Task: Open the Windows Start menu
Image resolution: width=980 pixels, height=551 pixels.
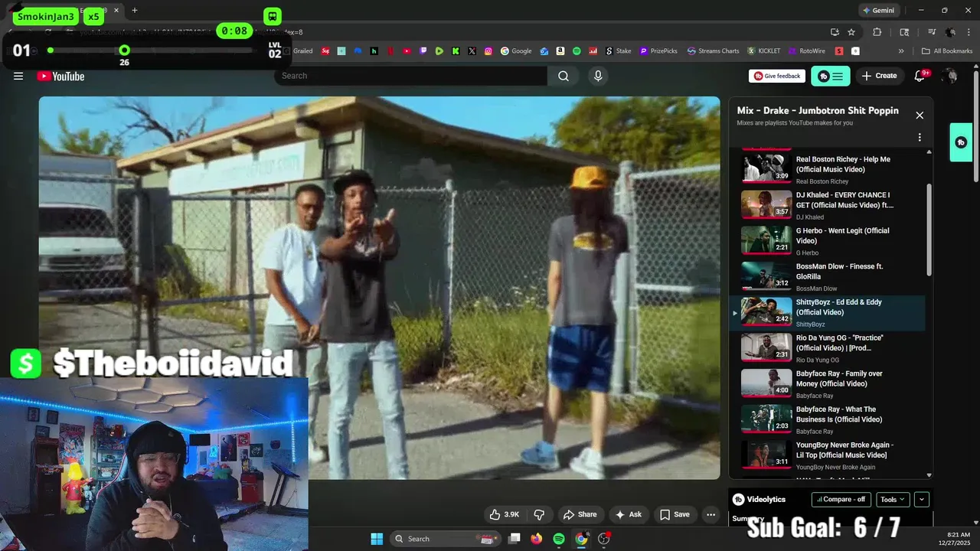Action: click(x=377, y=539)
